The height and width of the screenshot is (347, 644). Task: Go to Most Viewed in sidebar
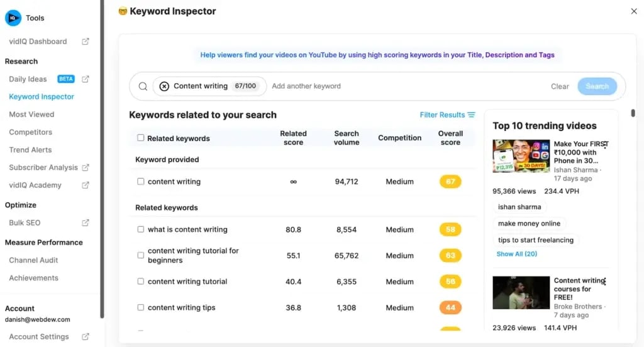(x=31, y=115)
